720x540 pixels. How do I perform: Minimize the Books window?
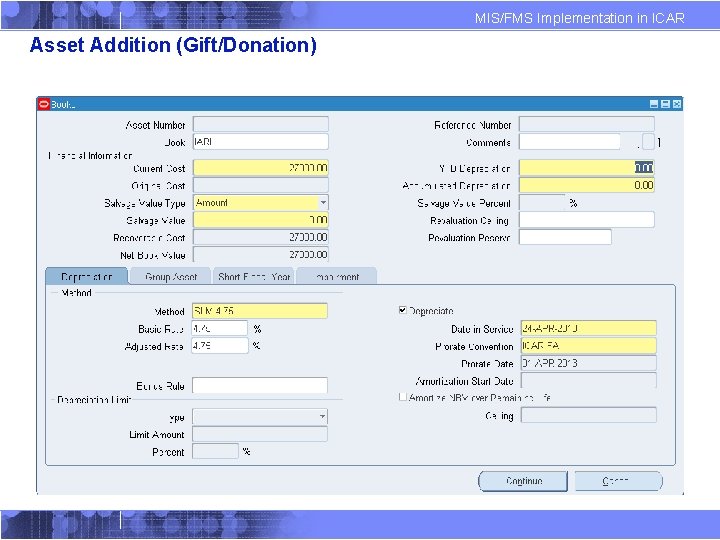[x=654, y=104]
